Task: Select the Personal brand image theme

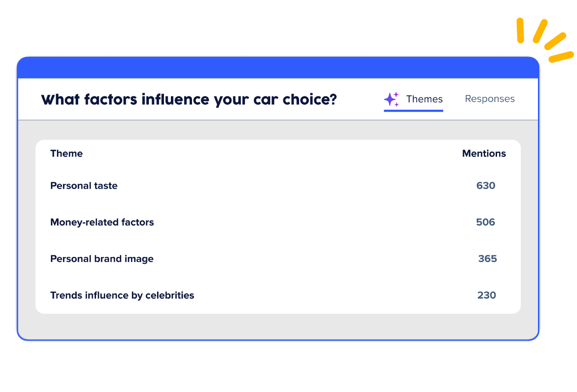Action: pos(102,259)
